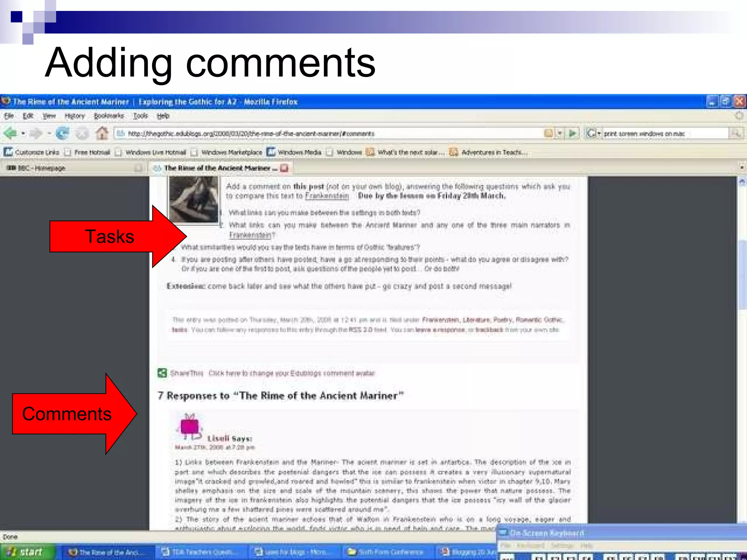Click the trackback link

[x=489, y=330]
